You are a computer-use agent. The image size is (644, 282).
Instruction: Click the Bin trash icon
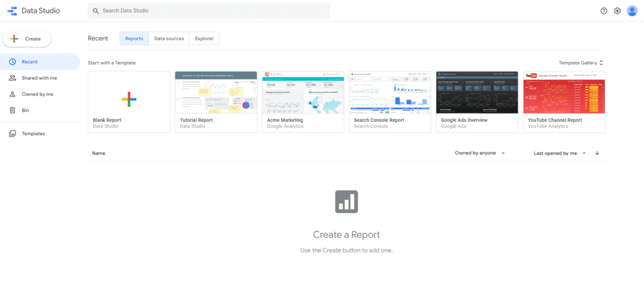click(12, 110)
